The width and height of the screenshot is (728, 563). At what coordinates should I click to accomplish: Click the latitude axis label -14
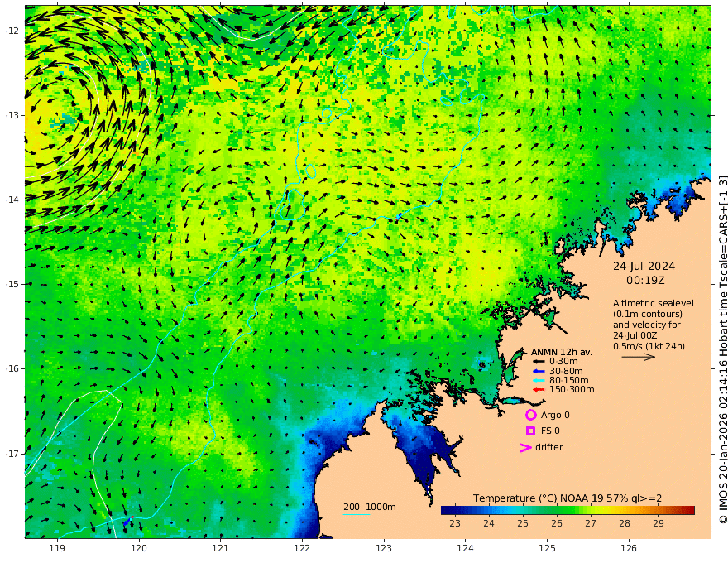(x=12, y=200)
